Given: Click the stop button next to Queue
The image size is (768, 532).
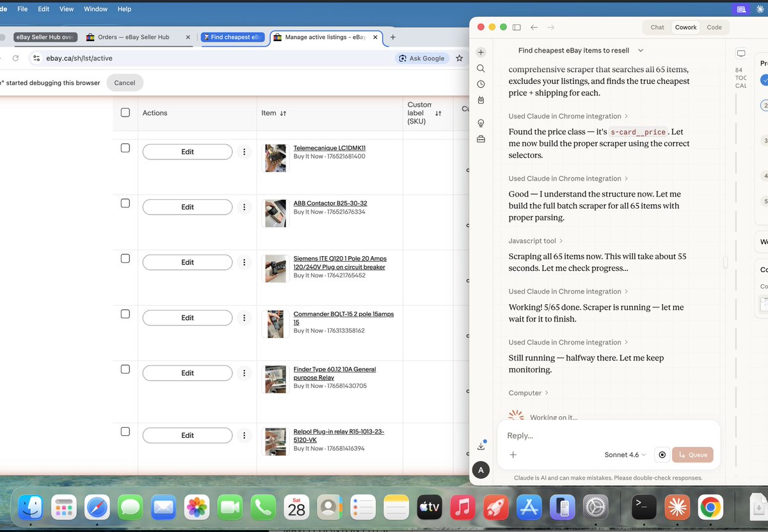Looking at the screenshot, I should coord(662,455).
